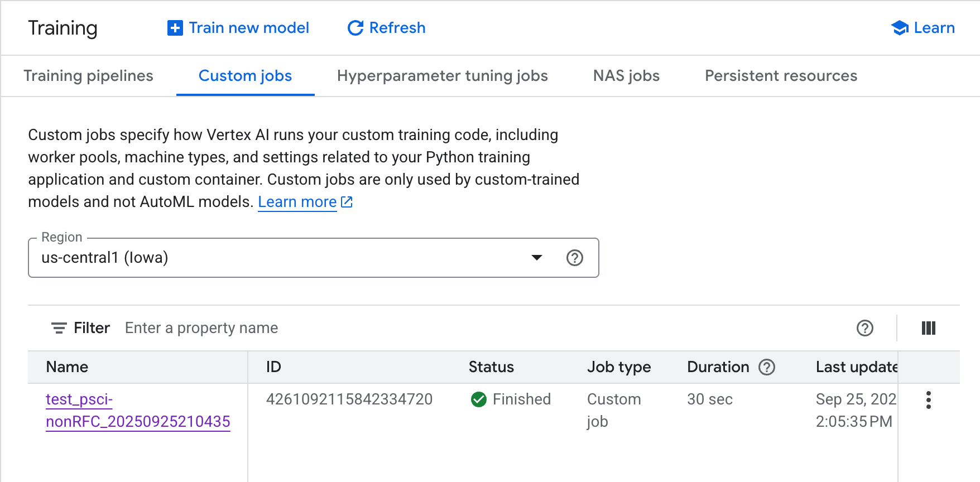This screenshot has width=980, height=482.
Task: Click the Learn graduation cap icon
Action: 899,28
